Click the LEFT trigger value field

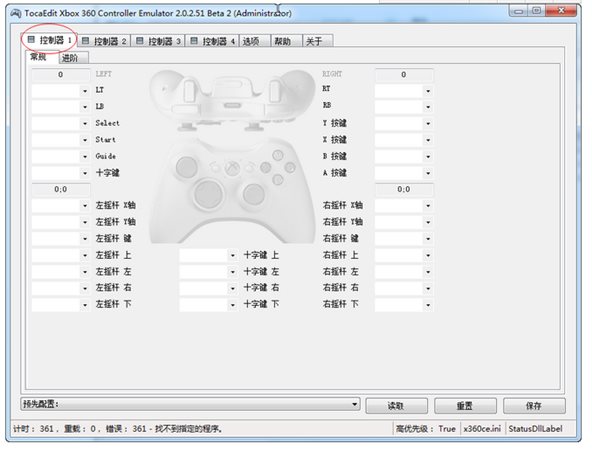pyautogui.click(x=61, y=74)
